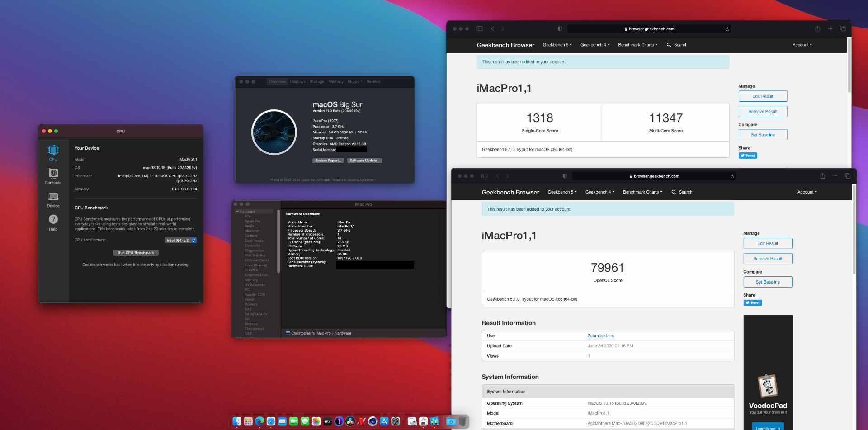Open the Downloads folder in the dock
This screenshot has width=868, height=430.
(x=451, y=421)
